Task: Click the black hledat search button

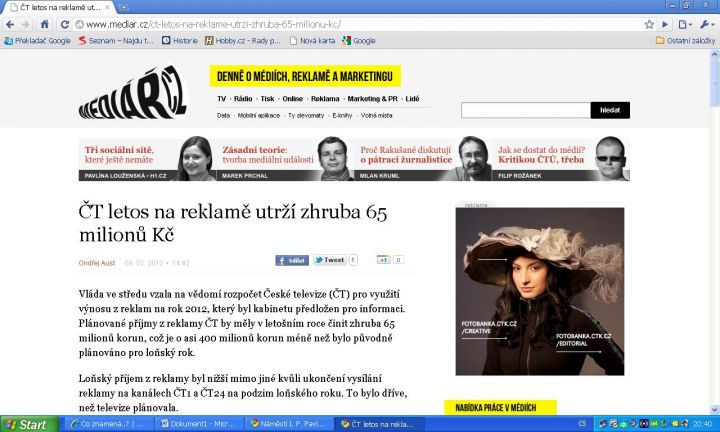Action: (x=610, y=110)
